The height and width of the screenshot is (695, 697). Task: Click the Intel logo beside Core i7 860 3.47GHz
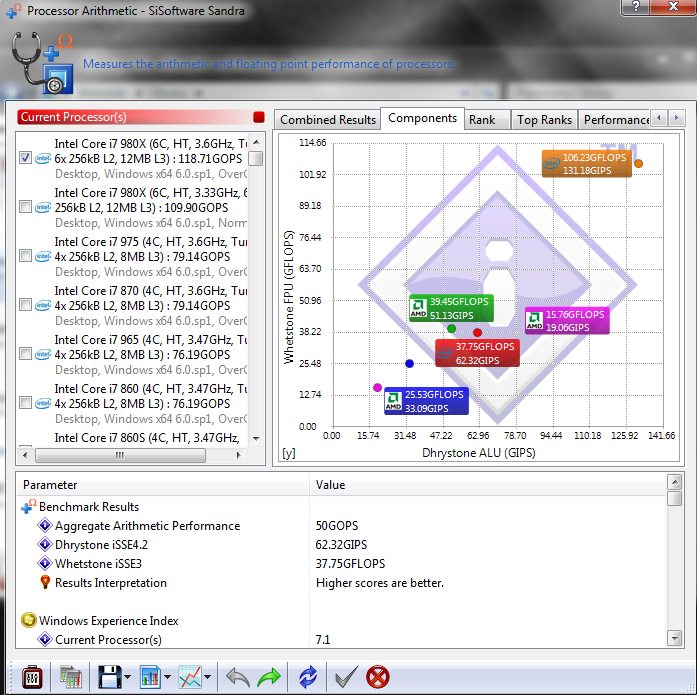pos(43,403)
